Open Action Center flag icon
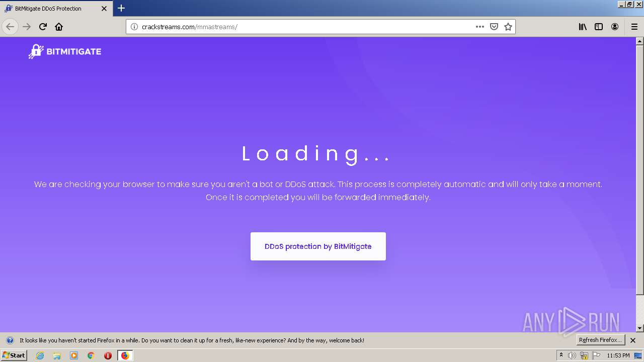Viewport: 644px width, 362px height. [x=596, y=355]
